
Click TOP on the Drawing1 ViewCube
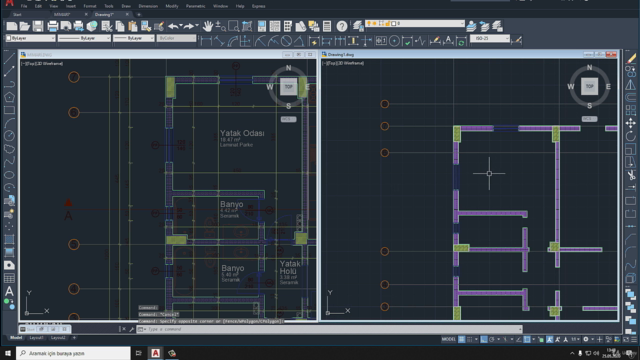click(x=589, y=87)
